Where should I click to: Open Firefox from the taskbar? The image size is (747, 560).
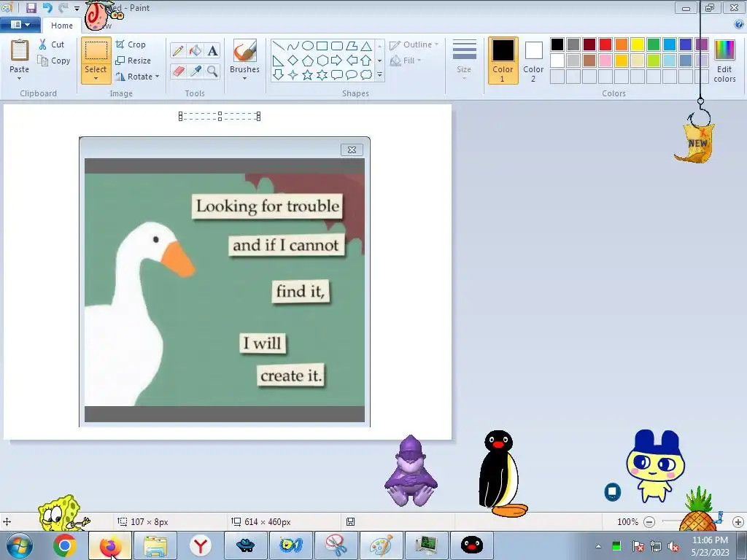(x=110, y=545)
